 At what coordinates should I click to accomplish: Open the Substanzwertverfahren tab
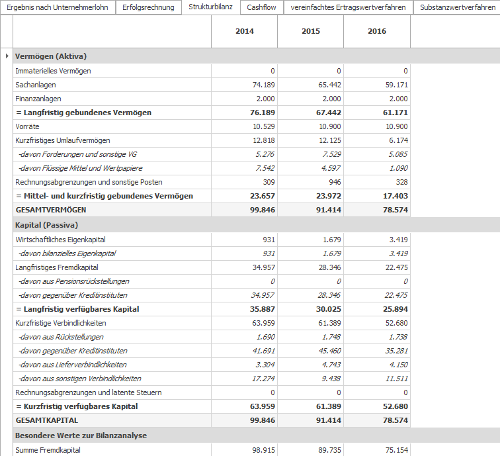point(457,7)
